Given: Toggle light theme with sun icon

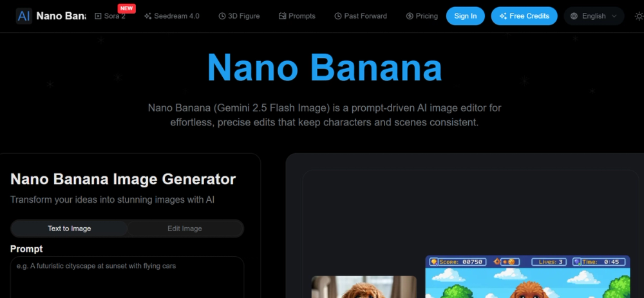Looking at the screenshot, I should click(639, 16).
